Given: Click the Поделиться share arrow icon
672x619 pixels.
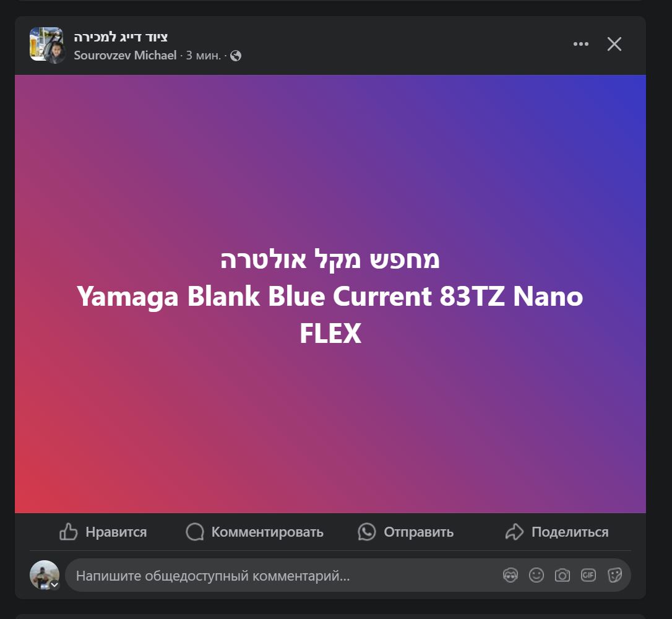Looking at the screenshot, I should pyautogui.click(x=514, y=532).
